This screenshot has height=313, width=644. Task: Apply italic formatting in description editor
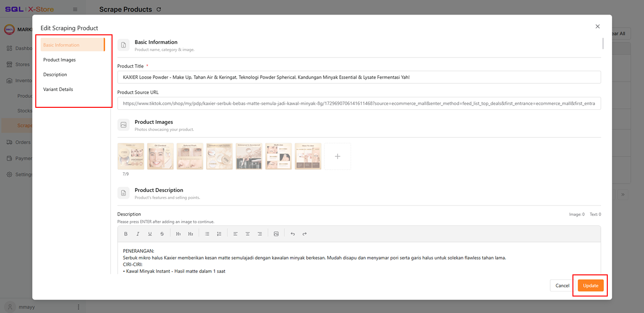click(x=138, y=234)
